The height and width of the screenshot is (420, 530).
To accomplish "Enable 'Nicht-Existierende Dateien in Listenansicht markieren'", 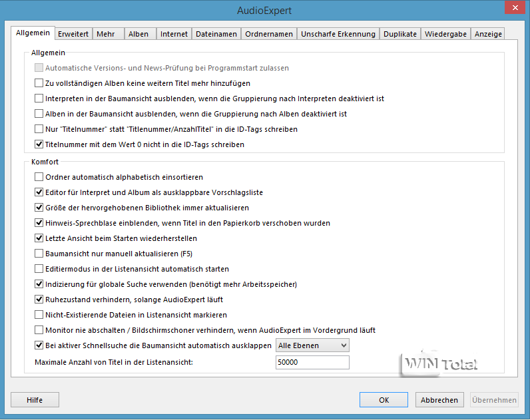I will click(39, 315).
